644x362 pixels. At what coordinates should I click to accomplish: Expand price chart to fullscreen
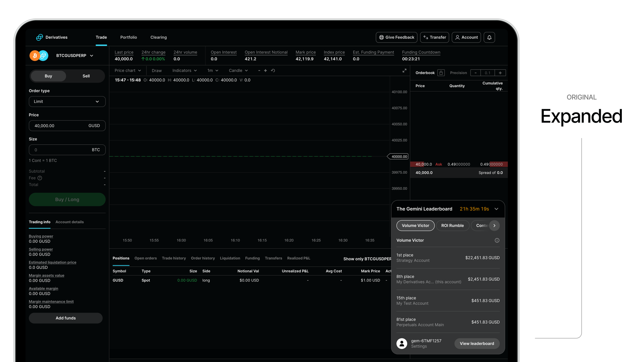404,71
